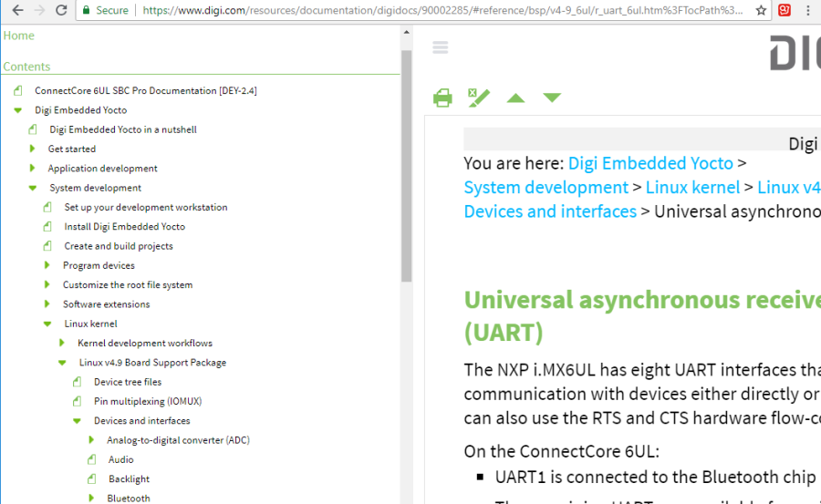Toggle the hamburger navigation menu icon
The height and width of the screenshot is (504, 821).
tap(441, 47)
